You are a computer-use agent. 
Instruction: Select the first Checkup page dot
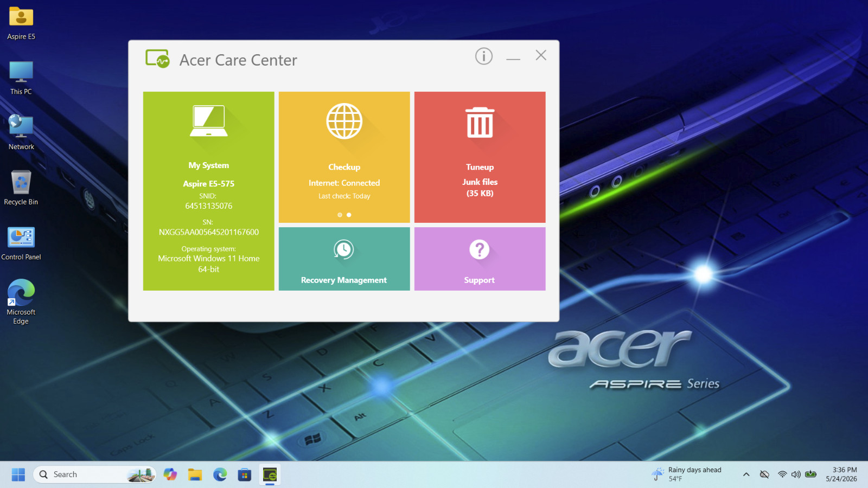point(340,215)
